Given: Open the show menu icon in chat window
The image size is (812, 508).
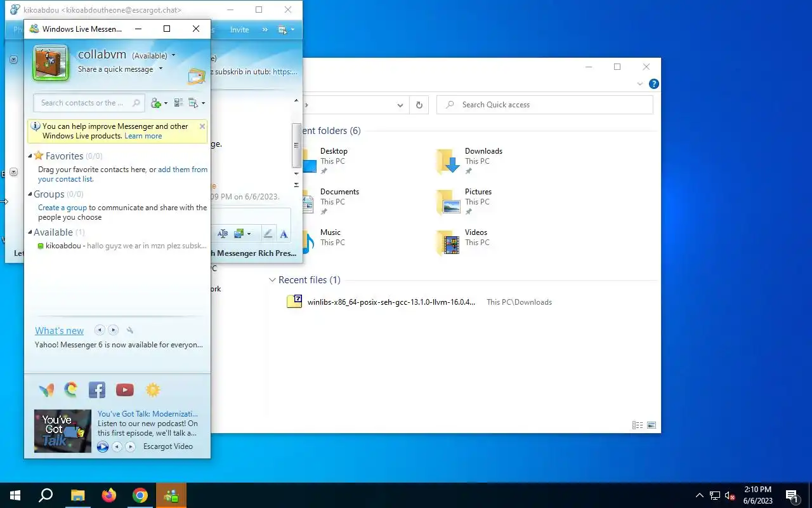Looking at the screenshot, I should 282,30.
